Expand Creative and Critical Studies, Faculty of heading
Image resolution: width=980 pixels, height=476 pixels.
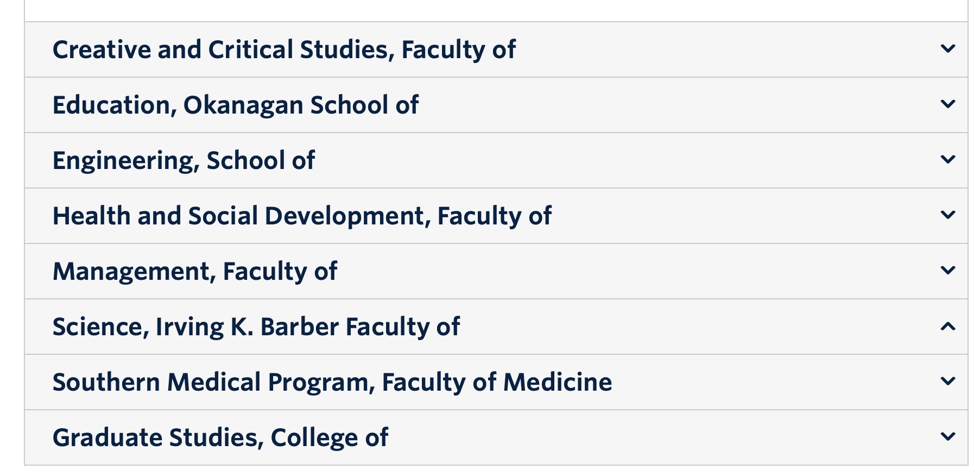pyautogui.click(x=284, y=50)
